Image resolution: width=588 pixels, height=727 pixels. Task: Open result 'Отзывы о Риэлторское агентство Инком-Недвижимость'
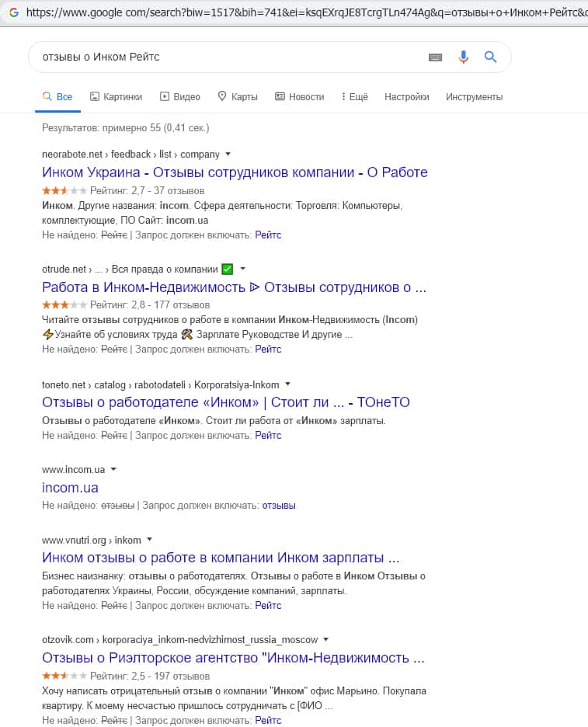[233, 657]
